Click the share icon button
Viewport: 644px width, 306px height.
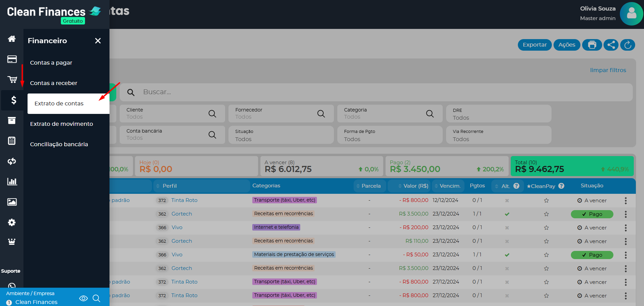611,45
